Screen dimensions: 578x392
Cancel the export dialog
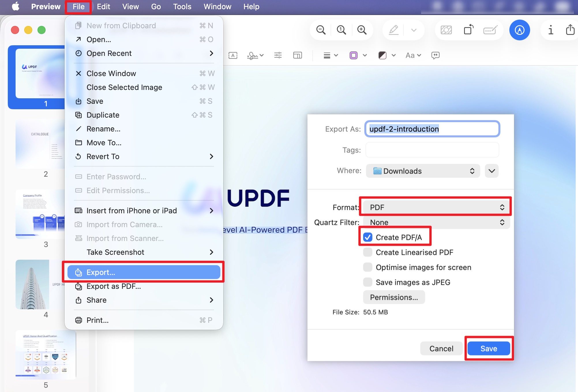441,348
